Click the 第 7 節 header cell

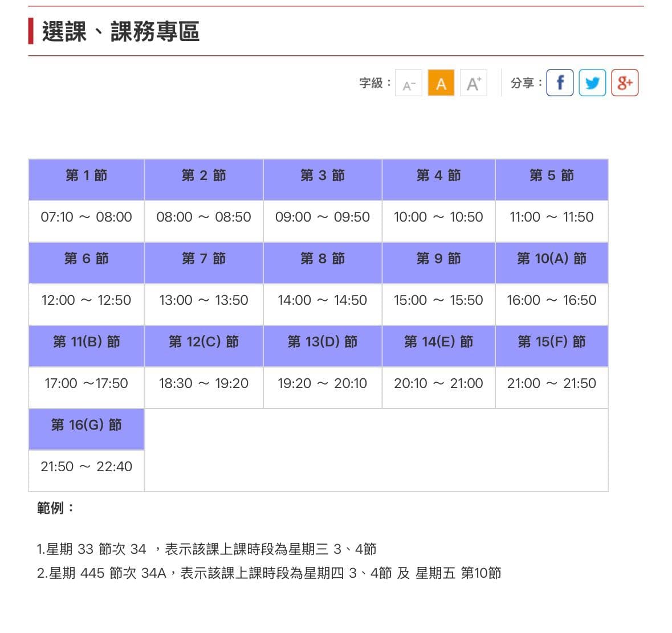pos(204,263)
